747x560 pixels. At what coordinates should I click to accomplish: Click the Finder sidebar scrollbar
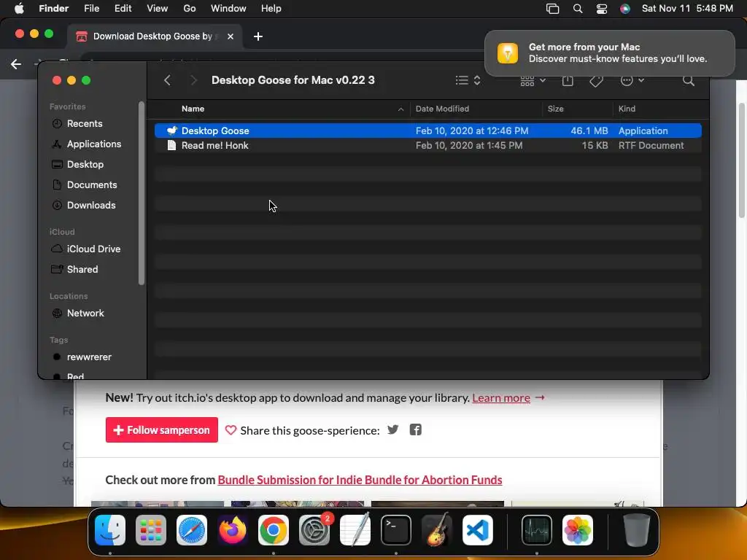tap(141, 192)
